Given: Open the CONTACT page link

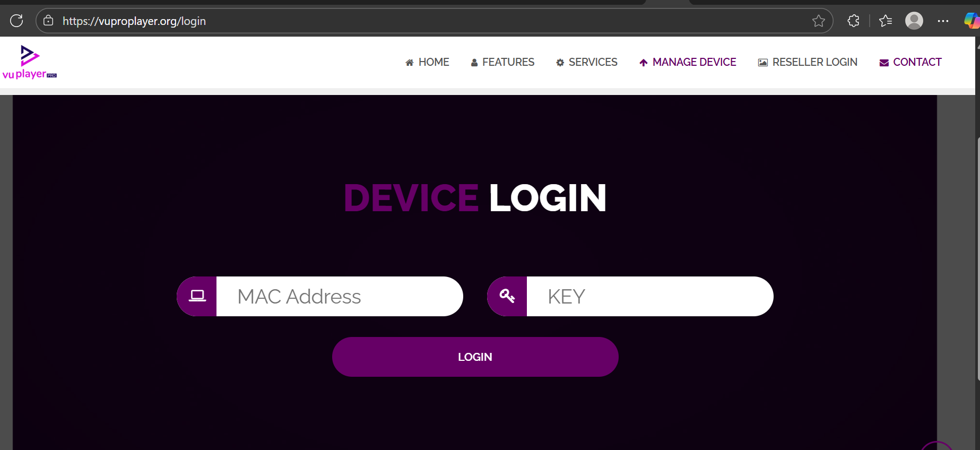Looking at the screenshot, I should [910, 62].
